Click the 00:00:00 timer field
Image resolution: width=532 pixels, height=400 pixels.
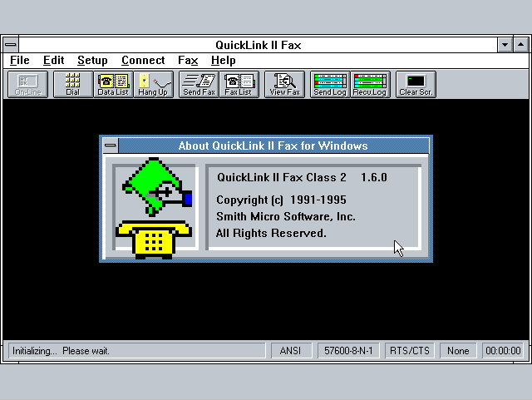click(x=503, y=351)
